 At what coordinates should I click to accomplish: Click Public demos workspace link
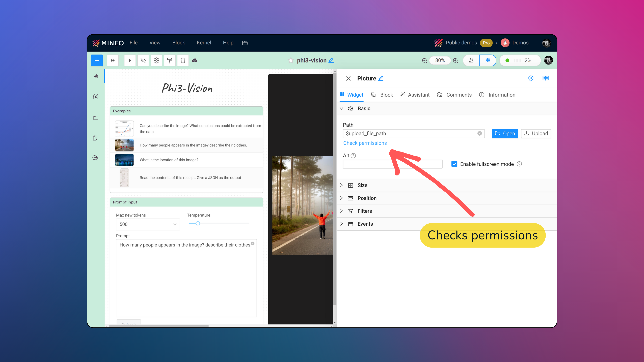[461, 43]
